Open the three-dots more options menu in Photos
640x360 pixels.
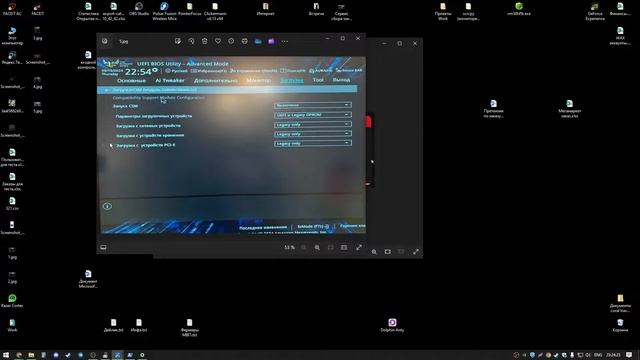[x=284, y=41]
